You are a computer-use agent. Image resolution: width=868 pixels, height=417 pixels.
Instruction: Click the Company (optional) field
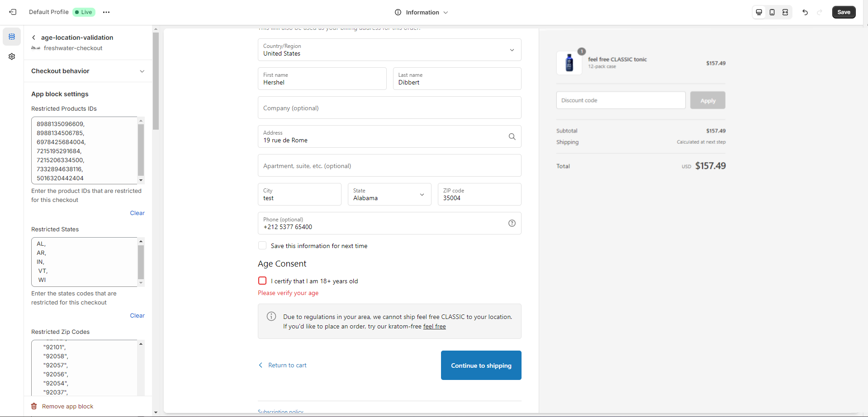point(389,108)
